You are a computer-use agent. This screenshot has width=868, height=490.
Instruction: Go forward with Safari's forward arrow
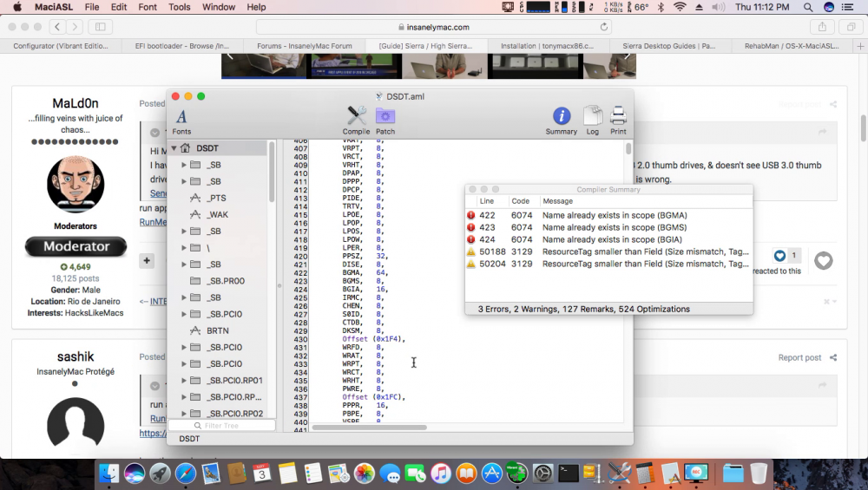coord(75,27)
